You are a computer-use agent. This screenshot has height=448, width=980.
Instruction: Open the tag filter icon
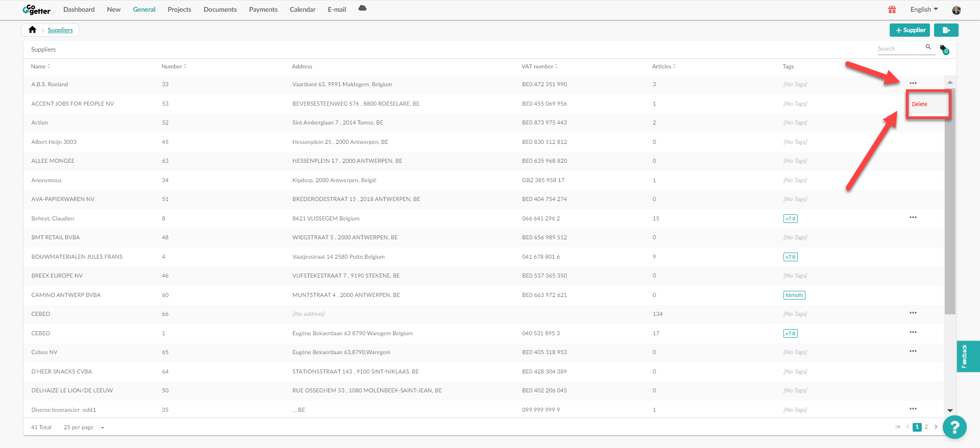[944, 49]
